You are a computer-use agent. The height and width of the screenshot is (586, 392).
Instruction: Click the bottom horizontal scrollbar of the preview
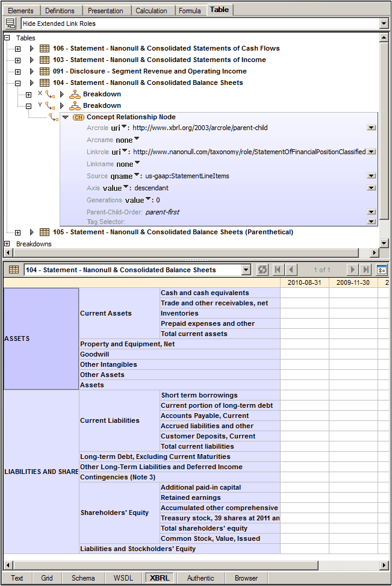point(193,565)
